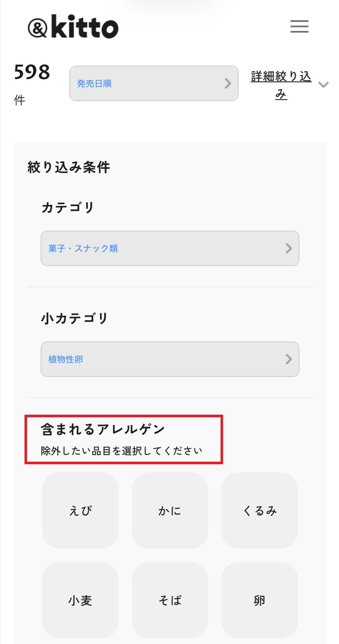Click the 発売日順 dropdown chevron arrow
Image resolution: width=339 pixels, height=644 pixels.
coord(228,84)
